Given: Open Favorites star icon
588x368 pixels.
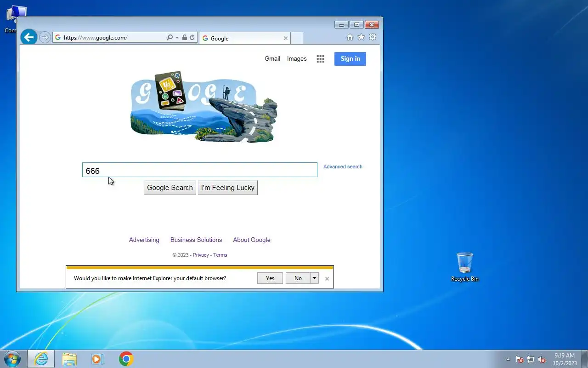Looking at the screenshot, I should [361, 37].
